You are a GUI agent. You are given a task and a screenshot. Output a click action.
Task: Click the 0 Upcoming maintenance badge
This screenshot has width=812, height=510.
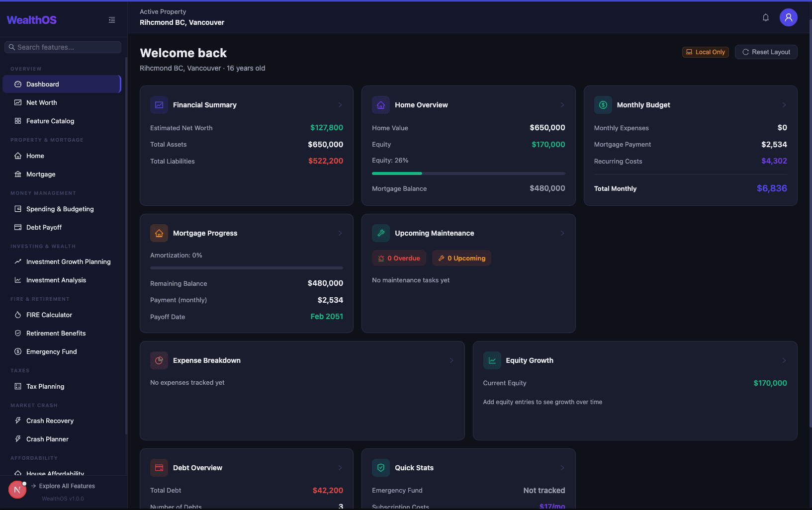pyautogui.click(x=461, y=258)
